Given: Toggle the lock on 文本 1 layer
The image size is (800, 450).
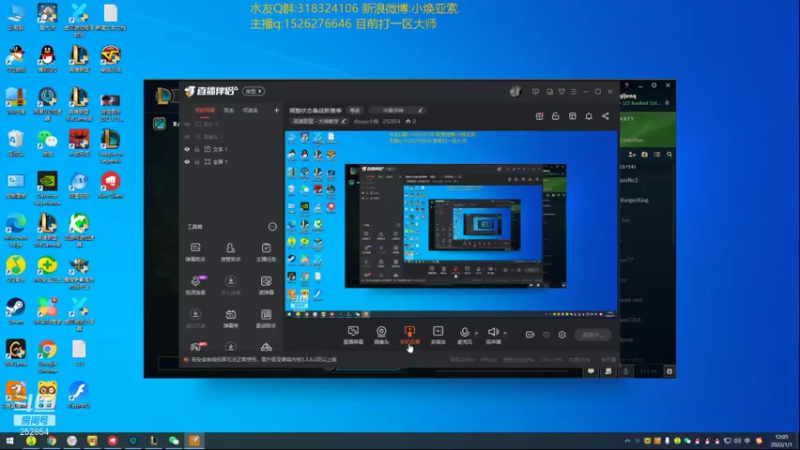Looking at the screenshot, I should pos(197,149).
